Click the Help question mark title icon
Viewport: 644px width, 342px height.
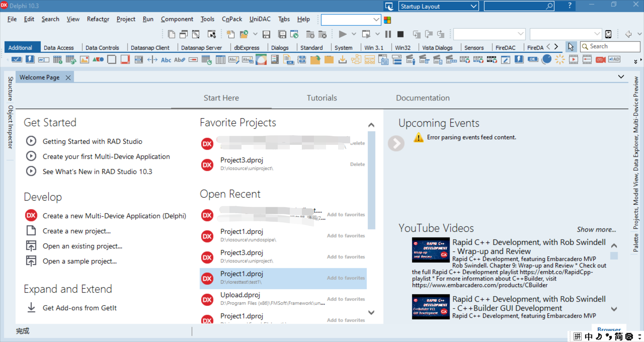pyautogui.click(x=570, y=6)
